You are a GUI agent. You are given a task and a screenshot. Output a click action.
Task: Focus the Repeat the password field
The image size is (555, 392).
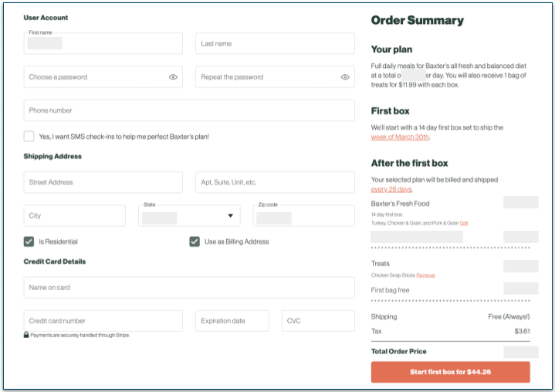pyautogui.click(x=275, y=76)
